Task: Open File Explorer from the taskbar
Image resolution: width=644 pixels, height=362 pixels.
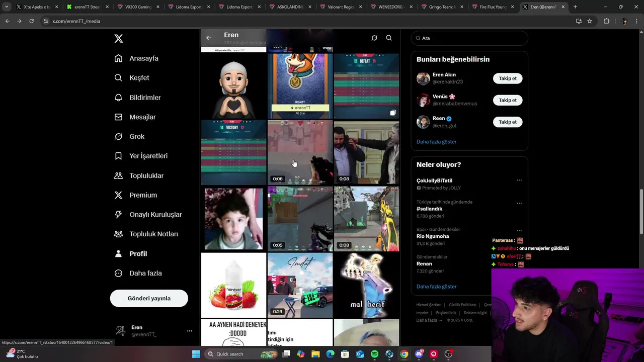Action: tap(315, 354)
